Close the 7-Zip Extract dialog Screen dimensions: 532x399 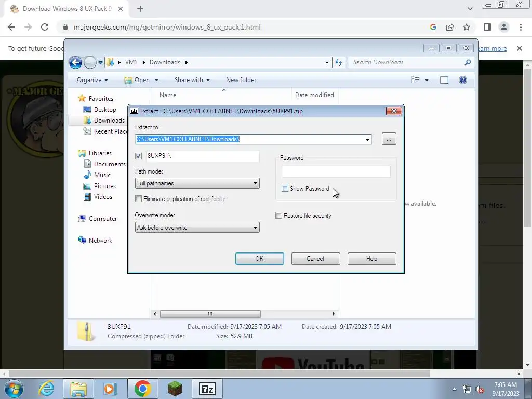click(x=394, y=111)
